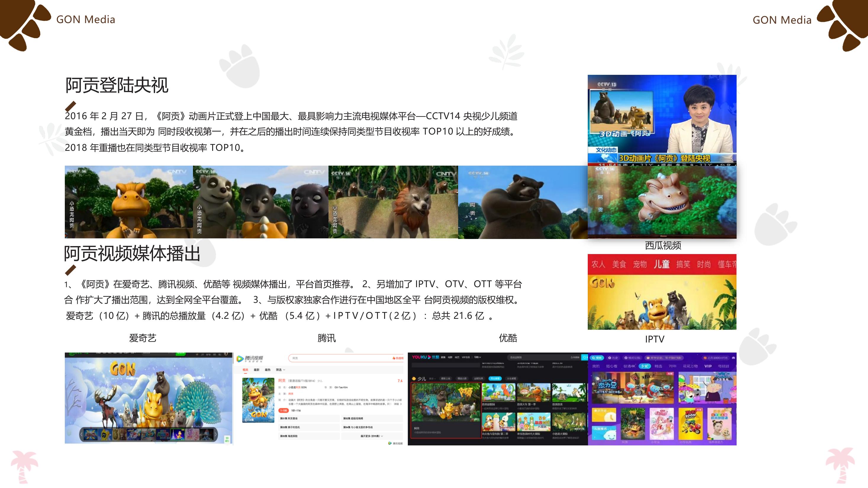Click the GON Media text at top left
The width and height of the screenshot is (868, 488).
(86, 20)
